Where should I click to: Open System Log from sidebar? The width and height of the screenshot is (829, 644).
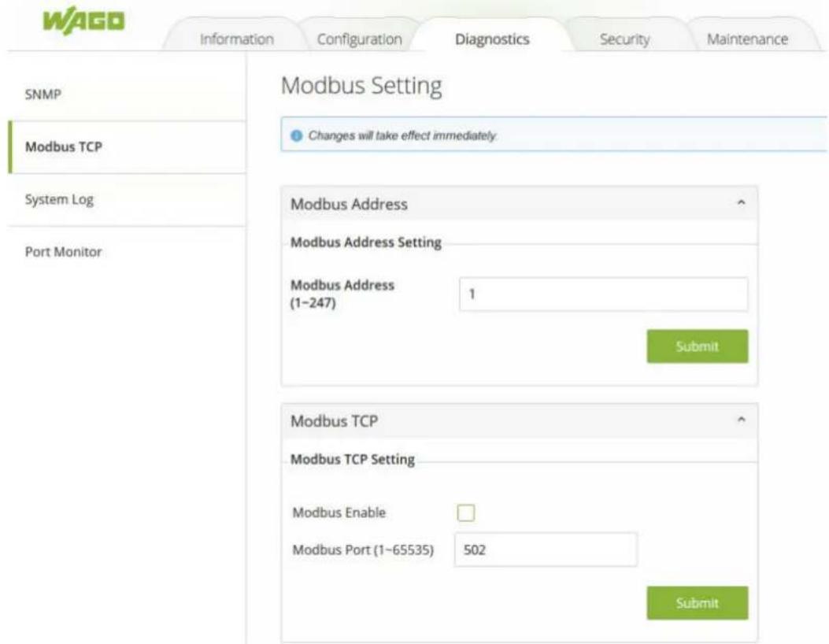[x=128, y=199]
